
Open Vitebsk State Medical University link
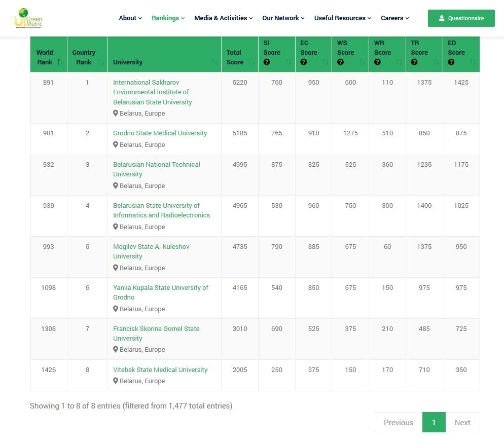(160, 370)
